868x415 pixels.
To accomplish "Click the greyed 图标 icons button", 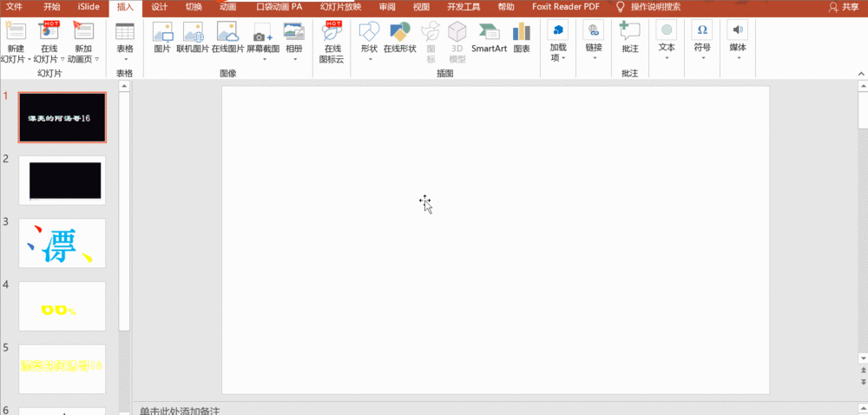I will click(x=431, y=31).
